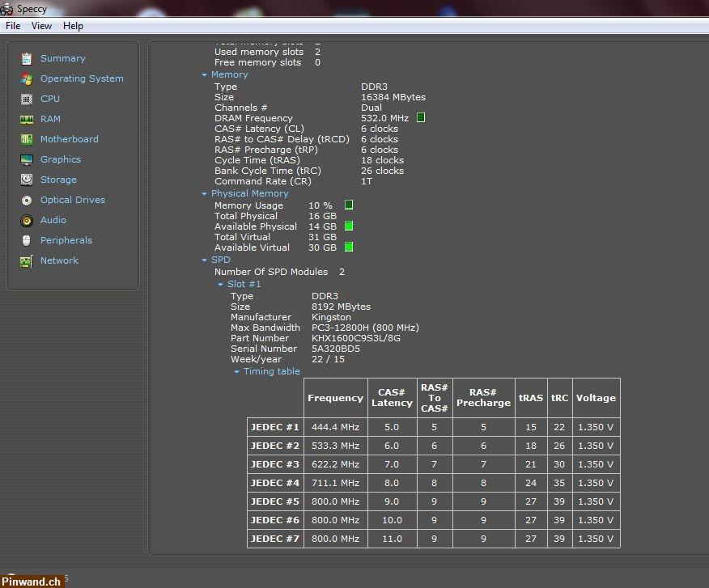Viewport: 709px width, 588px height.
Task: Select the Optical Drives icon
Action: click(x=27, y=200)
